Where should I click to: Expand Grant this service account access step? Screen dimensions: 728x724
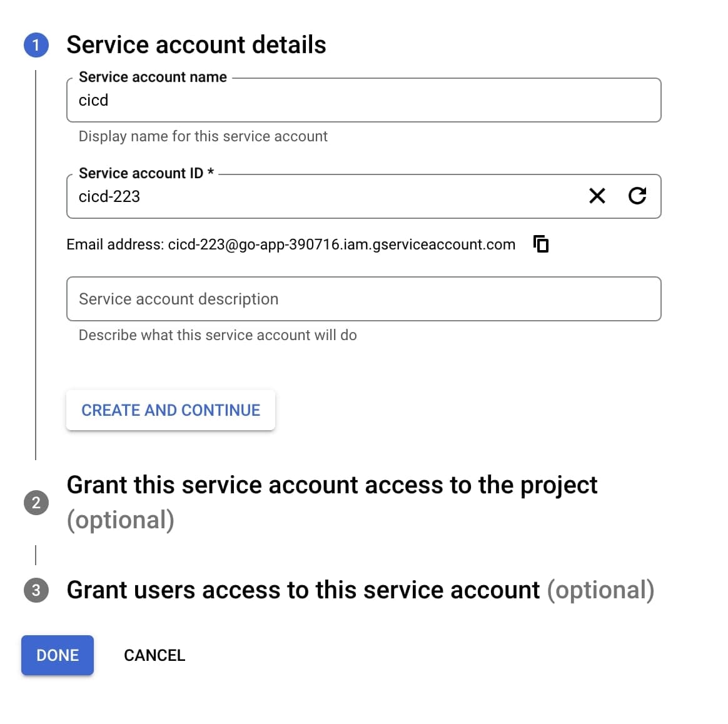(331, 486)
